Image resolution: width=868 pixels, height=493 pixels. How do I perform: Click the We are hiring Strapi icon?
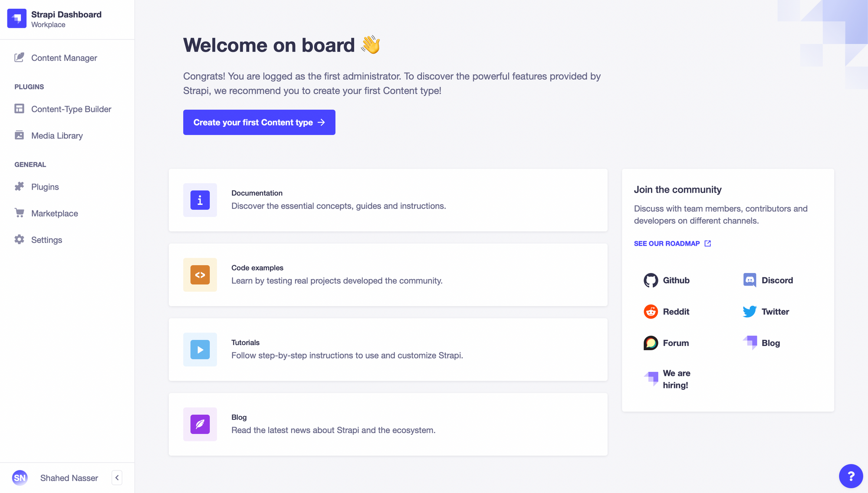coord(651,379)
